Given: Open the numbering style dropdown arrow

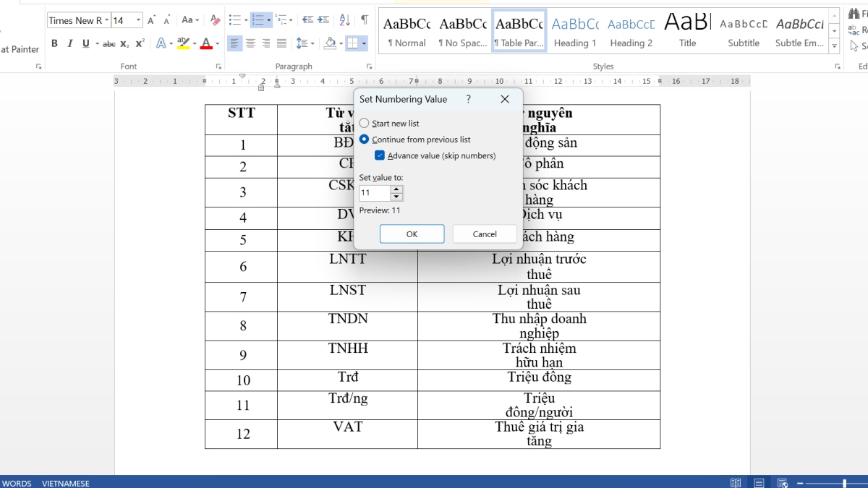Looking at the screenshot, I should click(269, 20).
